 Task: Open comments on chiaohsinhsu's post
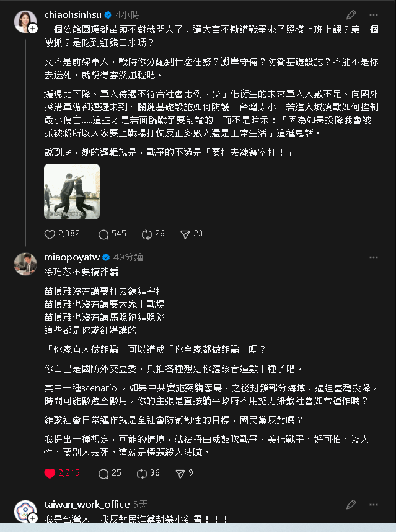click(x=103, y=234)
